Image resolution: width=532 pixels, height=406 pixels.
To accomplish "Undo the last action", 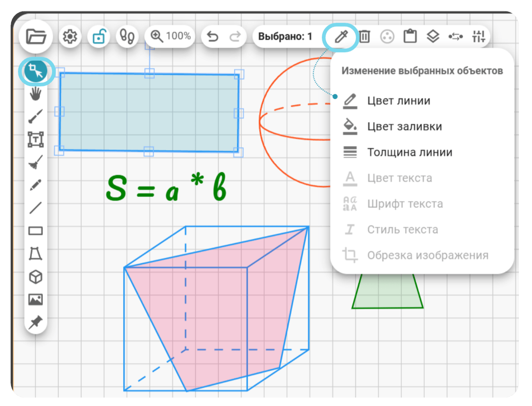I will [212, 36].
